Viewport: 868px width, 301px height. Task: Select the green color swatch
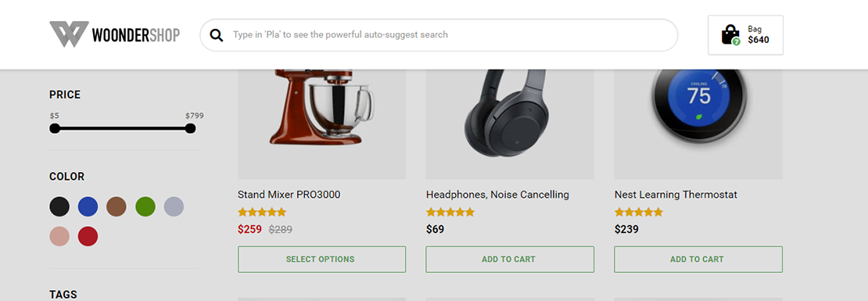145,206
